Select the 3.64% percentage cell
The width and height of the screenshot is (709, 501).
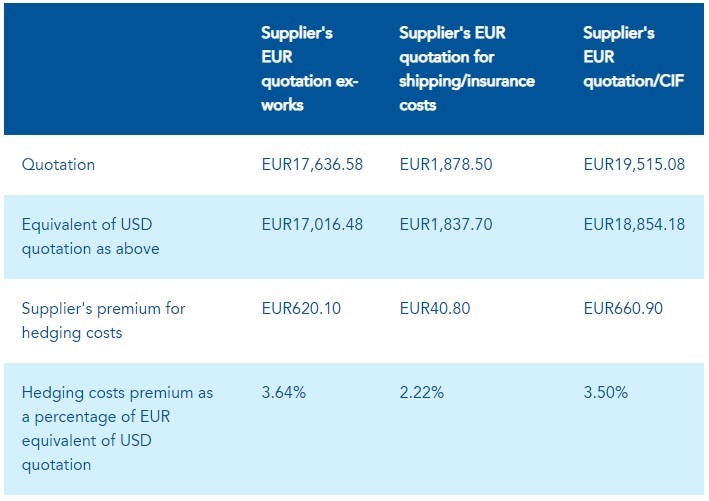click(x=284, y=393)
